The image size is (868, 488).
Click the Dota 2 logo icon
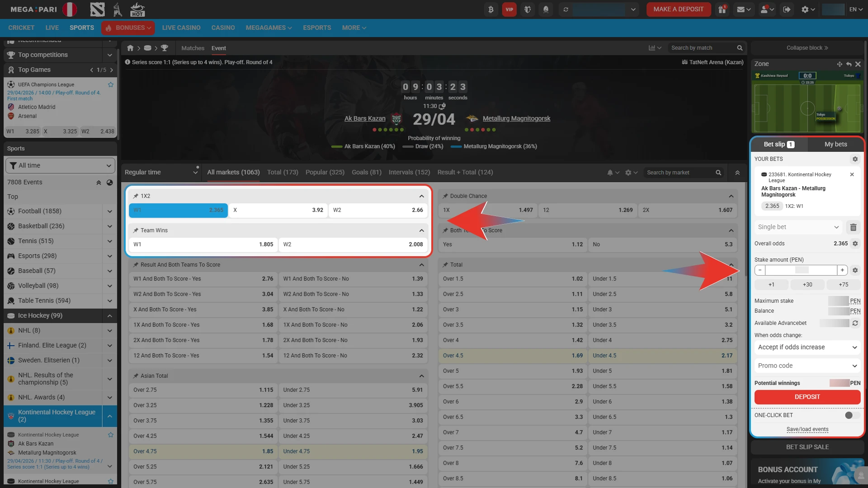(97, 9)
